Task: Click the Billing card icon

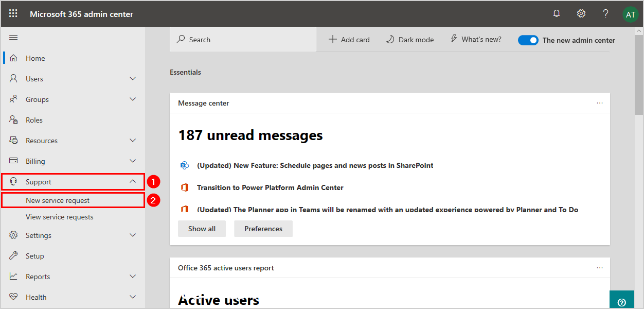Action: click(x=14, y=161)
